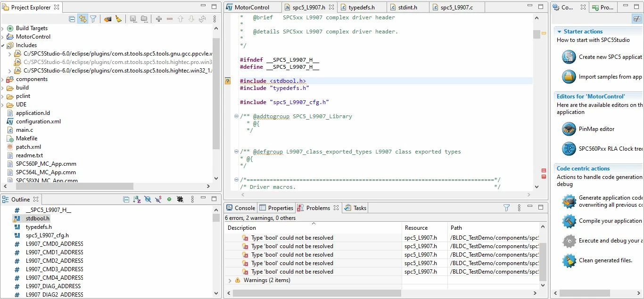Click Compile your application action
This screenshot has height=299, width=644.
(602, 221)
